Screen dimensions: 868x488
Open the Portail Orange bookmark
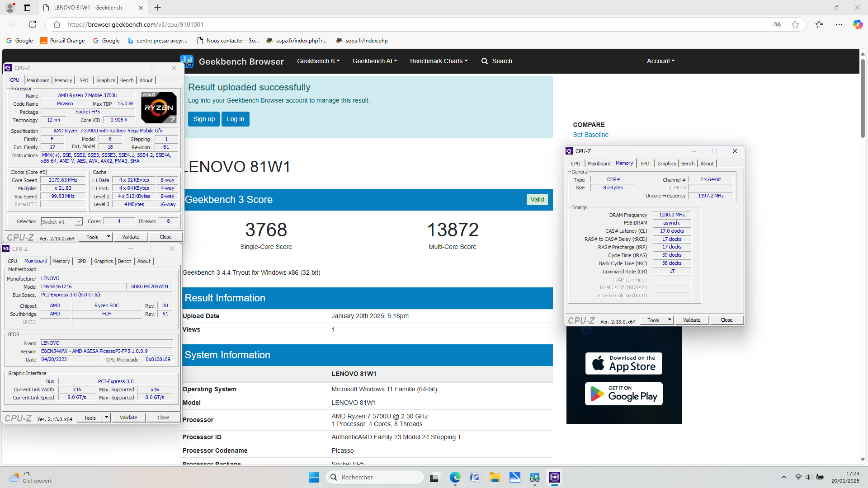pyautogui.click(x=62, y=41)
